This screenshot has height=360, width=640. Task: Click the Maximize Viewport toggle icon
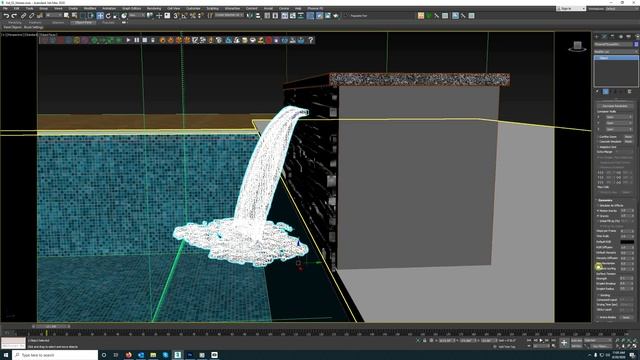[634, 346]
